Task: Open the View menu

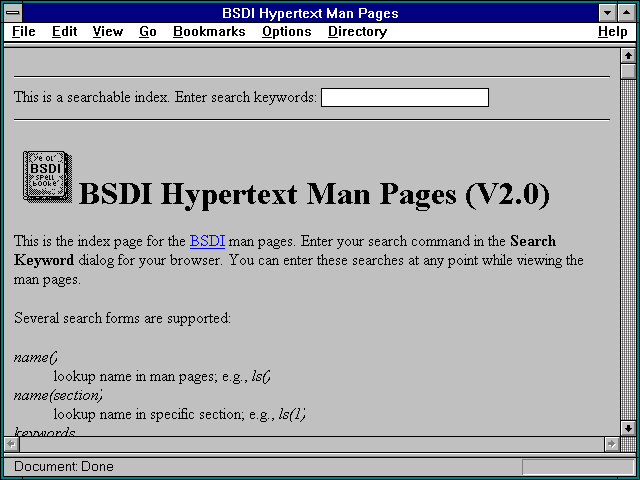Action: pos(108,32)
